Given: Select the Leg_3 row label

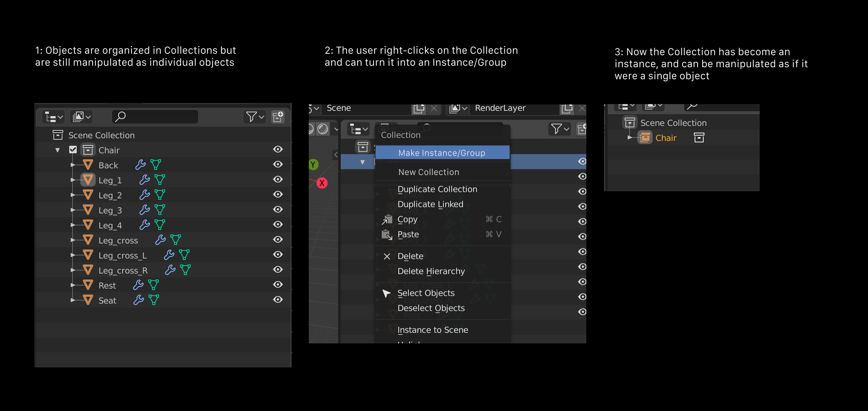Looking at the screenshot, I should 110,210.
